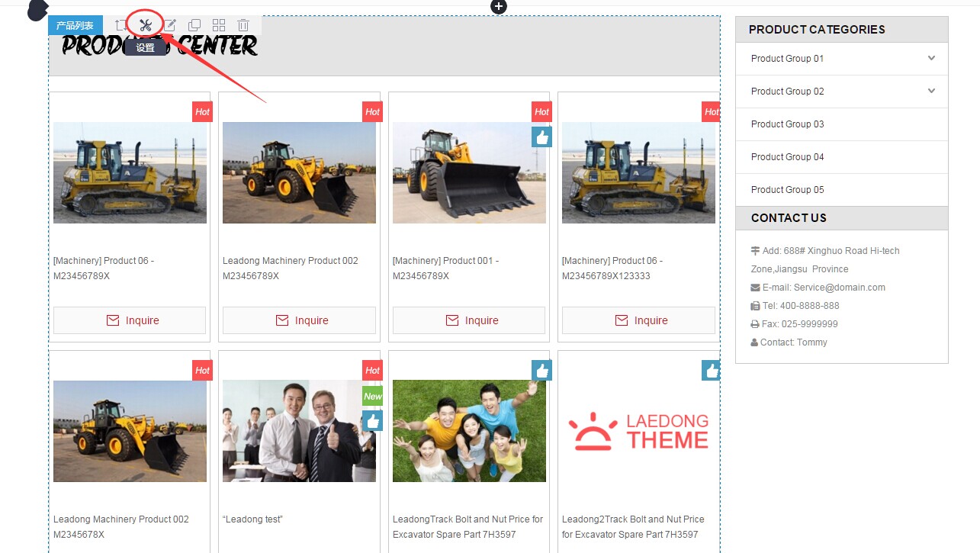
Task: Click the edit pencil icon in component toolbar
Action: [x=170, y=25]
